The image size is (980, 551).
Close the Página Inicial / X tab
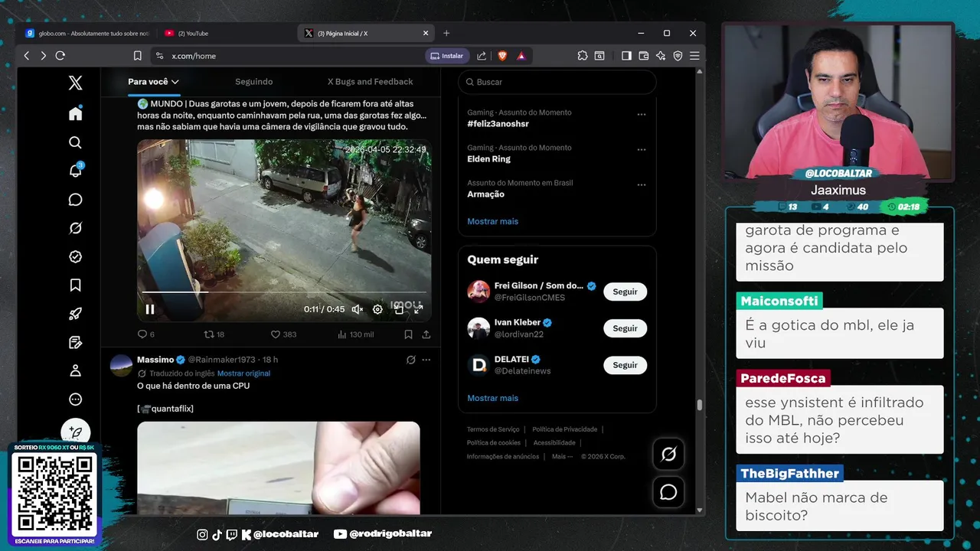(x=426, y=33)
